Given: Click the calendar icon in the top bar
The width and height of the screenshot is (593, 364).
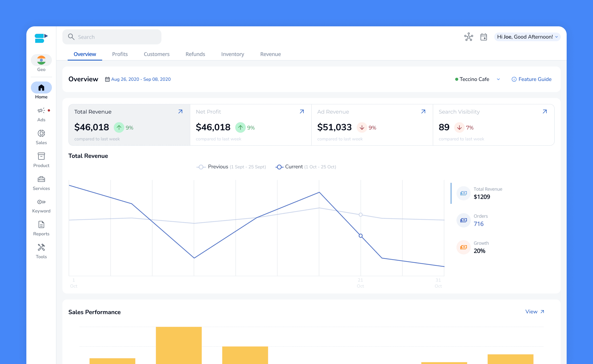Looking at the screenshot, I should click(483, 37).
